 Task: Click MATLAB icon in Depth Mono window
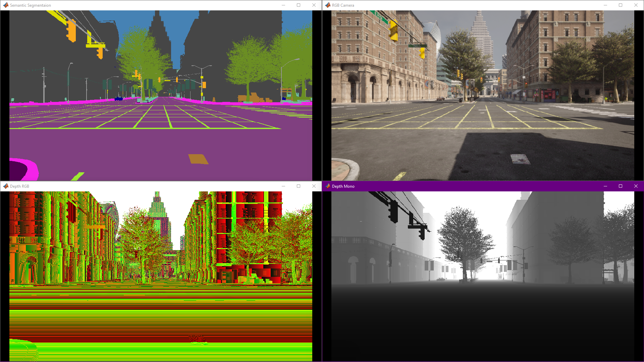[x=328, y=186]
